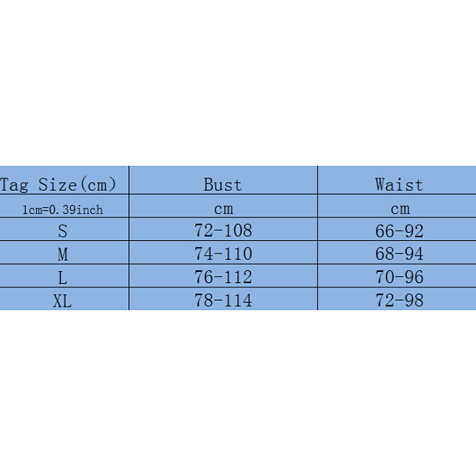Click the Tag Size(cm) header cell
Screen dimensions: 476x476
(x=58, y=184)
